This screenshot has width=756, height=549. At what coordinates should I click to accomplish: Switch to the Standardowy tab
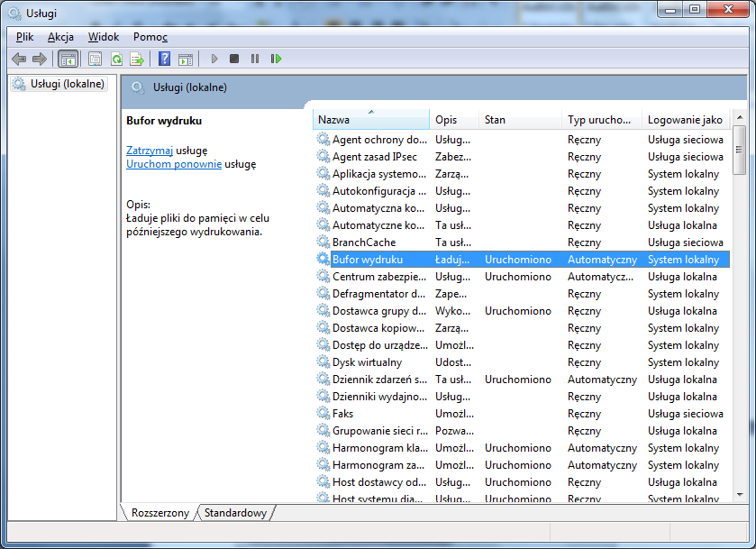pyautogui.click(x=235, y=513)
